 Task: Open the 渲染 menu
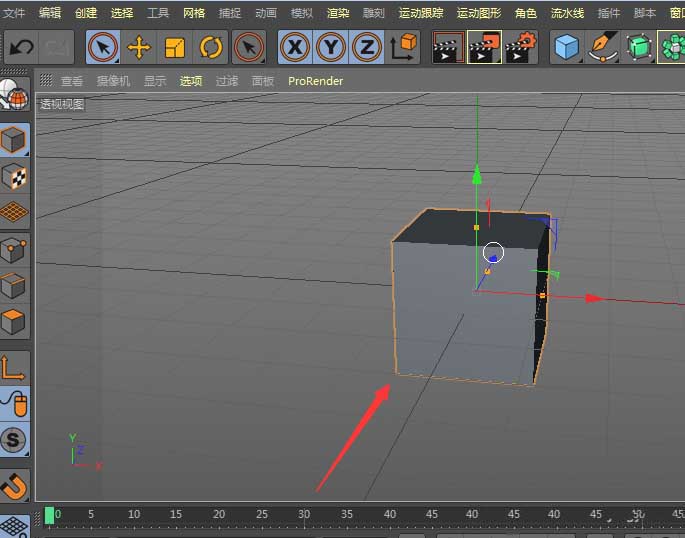(x=338, y=13)
